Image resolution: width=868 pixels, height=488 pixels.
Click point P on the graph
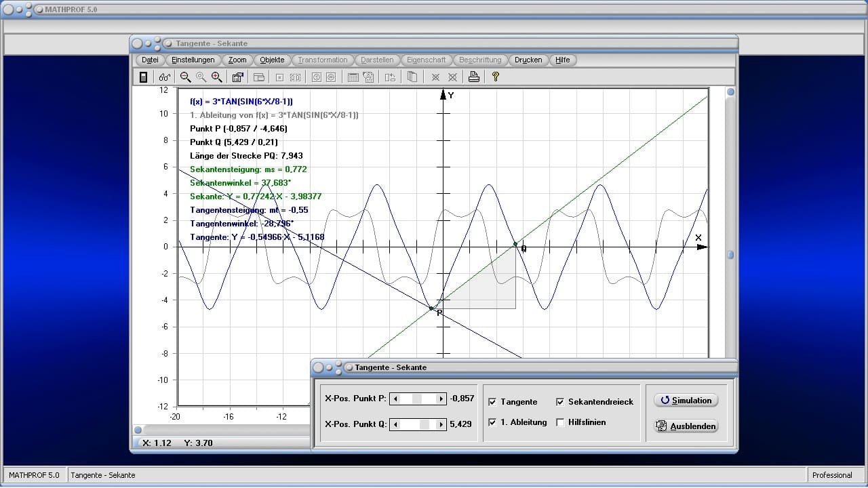tap(431, 308)
